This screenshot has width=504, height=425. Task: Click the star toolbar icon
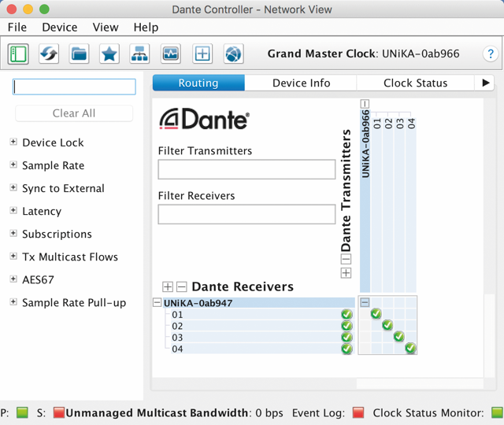pyautogui.click(x=109, y=54)
